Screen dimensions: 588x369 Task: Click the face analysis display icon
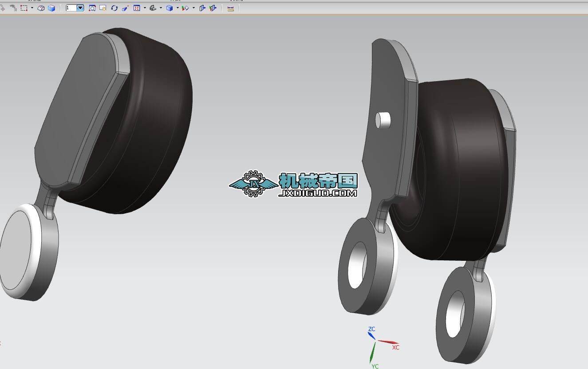[x=185, y=8]
